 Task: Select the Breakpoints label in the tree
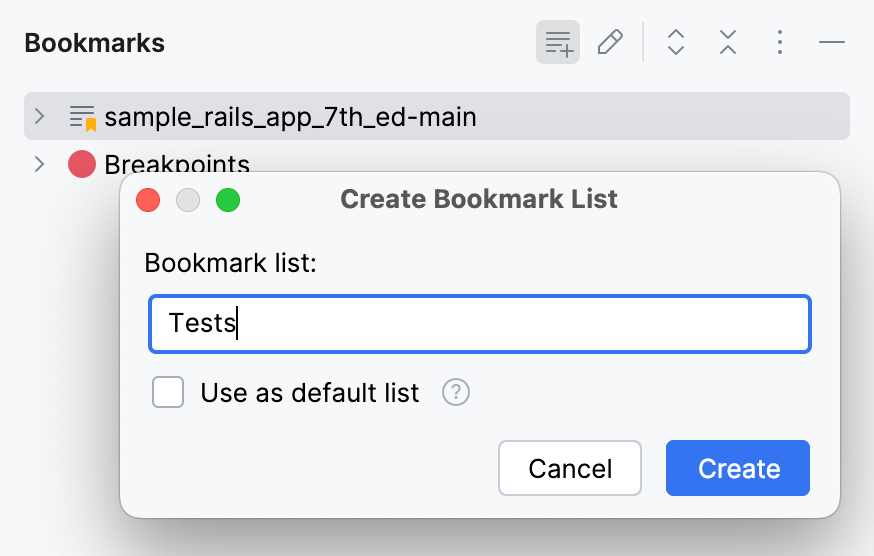(x=177, y=164)
